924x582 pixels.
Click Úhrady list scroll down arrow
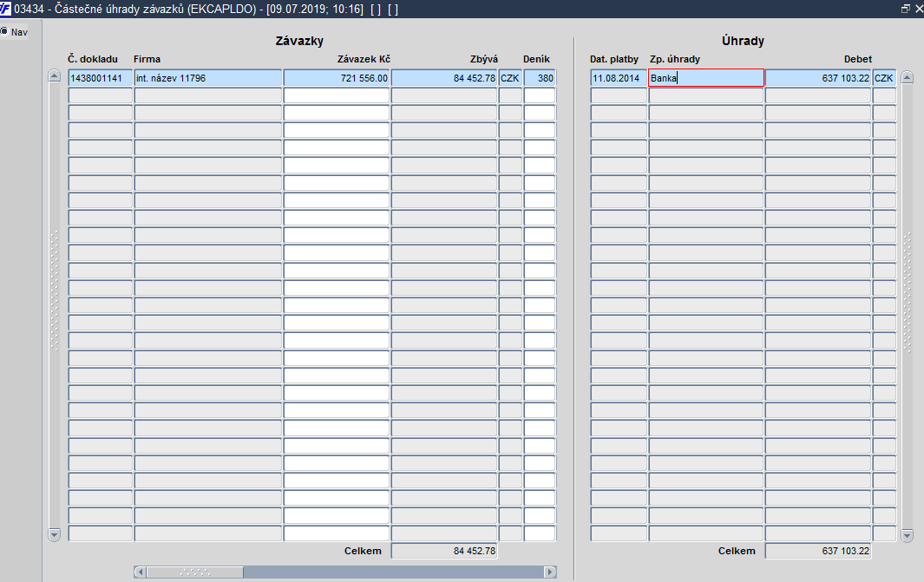(x=908, y=535)
